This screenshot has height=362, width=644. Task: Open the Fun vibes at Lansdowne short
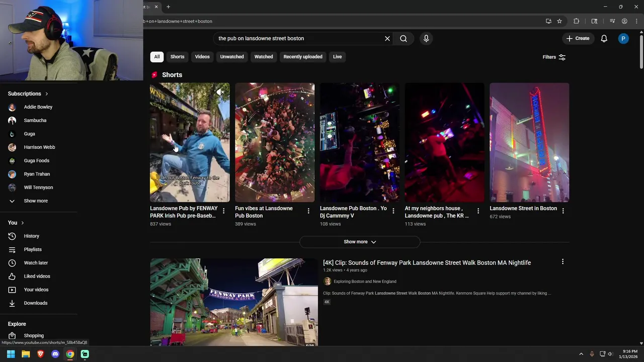[275, 142]
